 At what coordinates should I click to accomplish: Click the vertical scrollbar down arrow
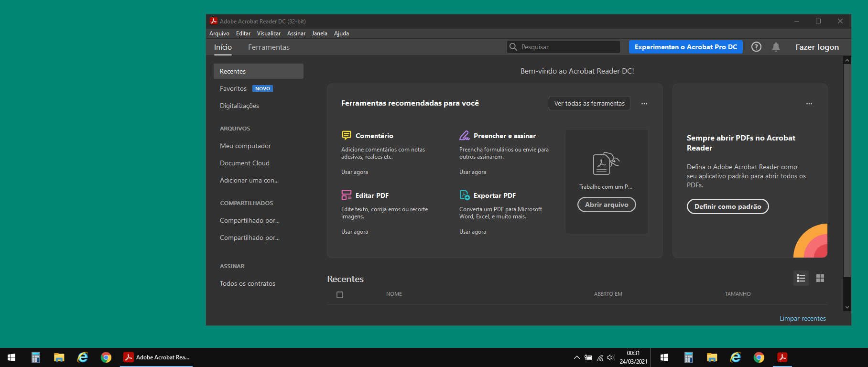click(847, 307)
